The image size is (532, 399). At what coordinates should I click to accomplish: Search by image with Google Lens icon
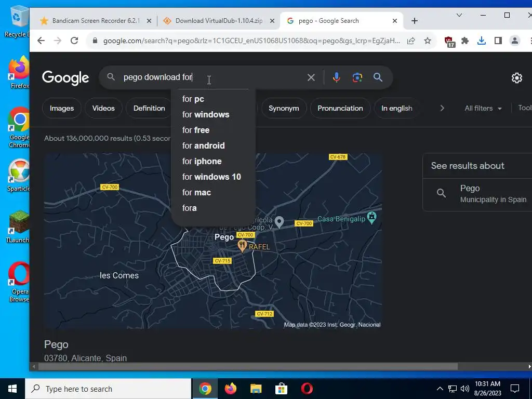357,77
